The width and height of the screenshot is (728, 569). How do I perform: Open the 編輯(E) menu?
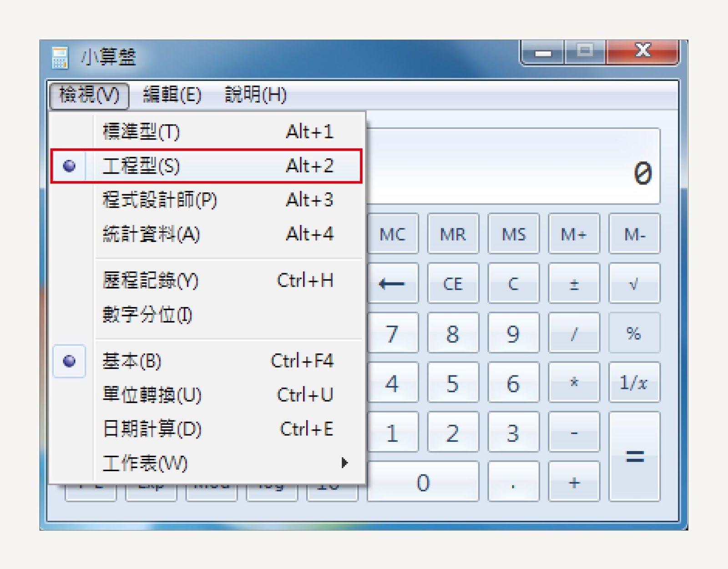[172, 96]
